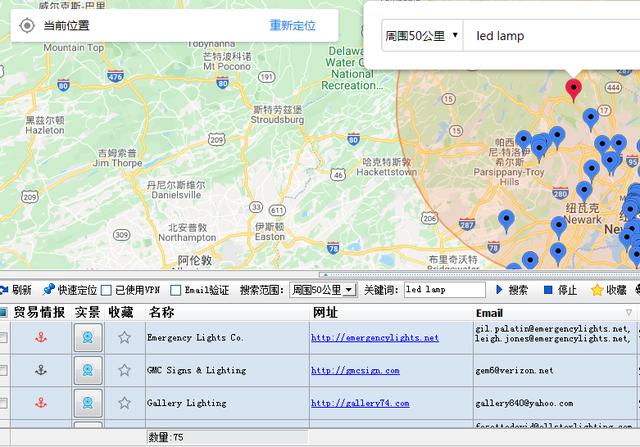Viewport: 640px width, 447px height.
Task: Click the 贸易情报 column header
Action: (39, 313)
